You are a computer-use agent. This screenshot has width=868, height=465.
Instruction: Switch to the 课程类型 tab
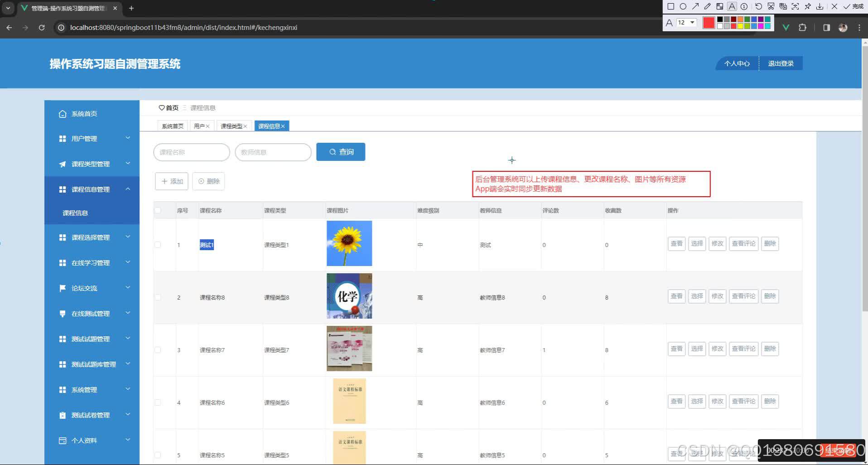pyautogui.click(x=231, y=126)
